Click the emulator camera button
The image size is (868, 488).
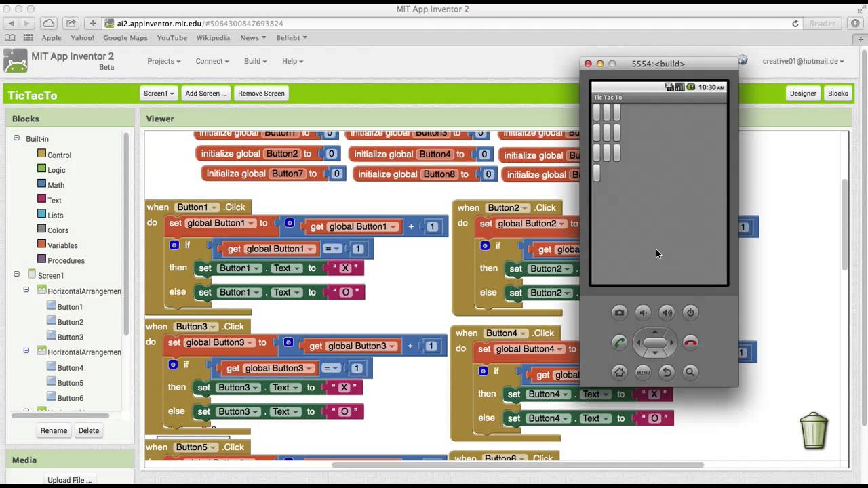619,312
